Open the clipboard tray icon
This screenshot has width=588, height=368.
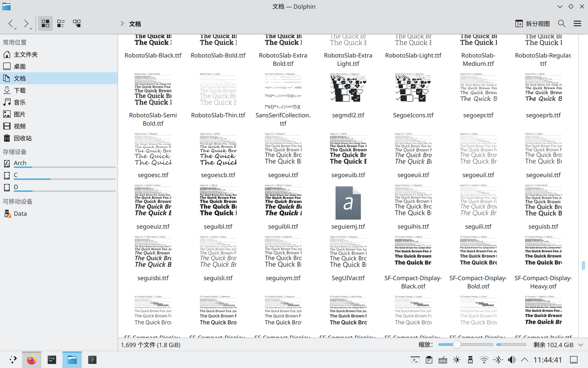(x=429, y=360)
